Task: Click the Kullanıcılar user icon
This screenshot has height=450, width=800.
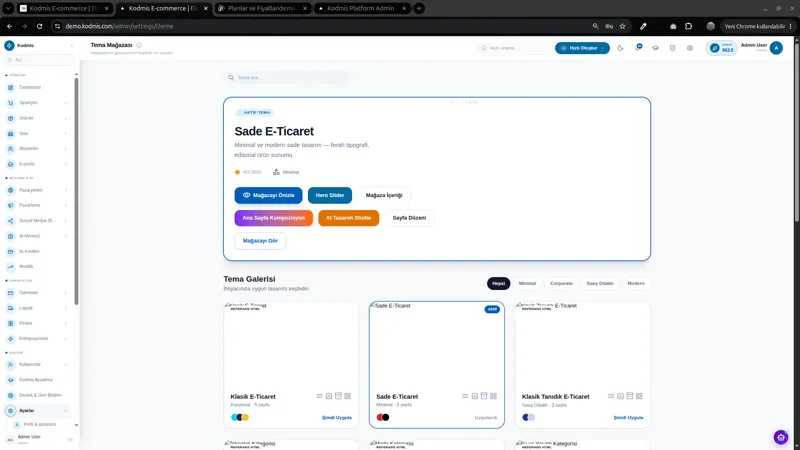Action: click(11, 364)
